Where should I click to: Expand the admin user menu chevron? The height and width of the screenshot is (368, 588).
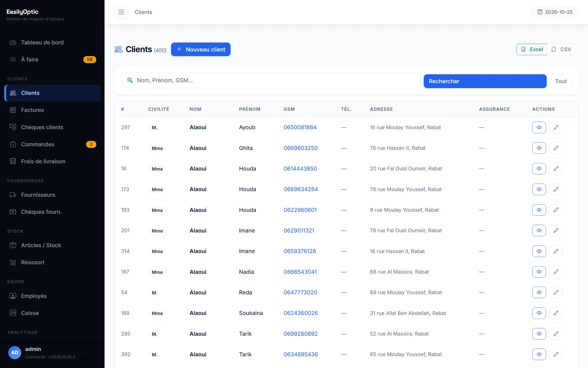click(83, 353)
